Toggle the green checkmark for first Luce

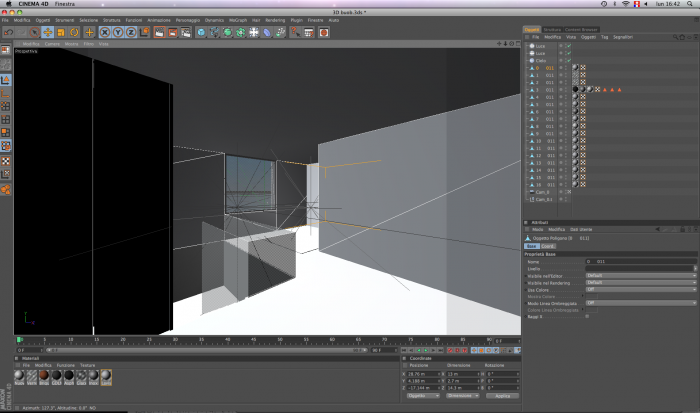tap(569, 46)
